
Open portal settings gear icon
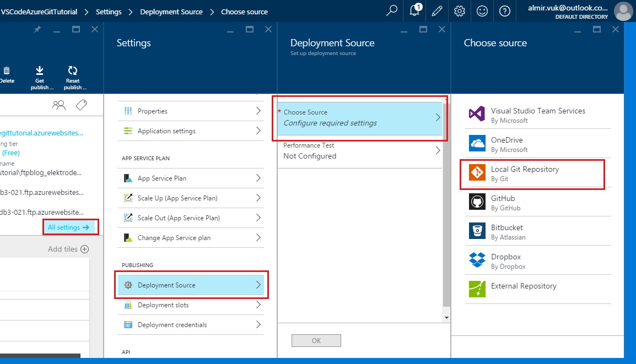pyautogui.click(x=460, y=11)
